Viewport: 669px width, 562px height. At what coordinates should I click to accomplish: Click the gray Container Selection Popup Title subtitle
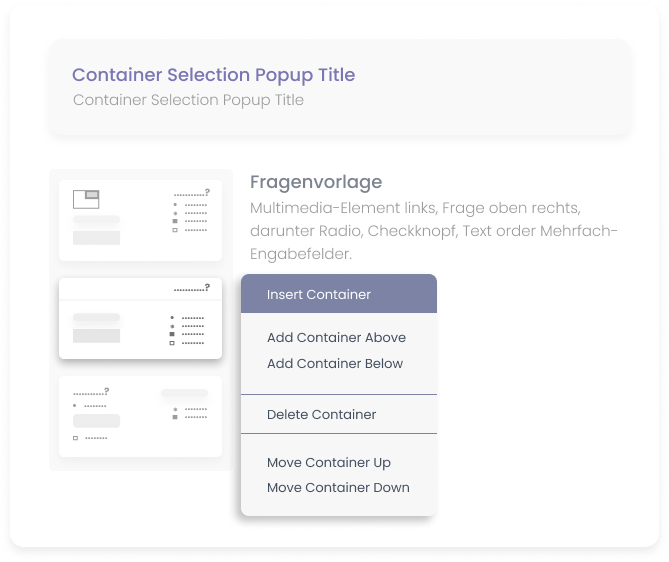[x=188, y=100]
